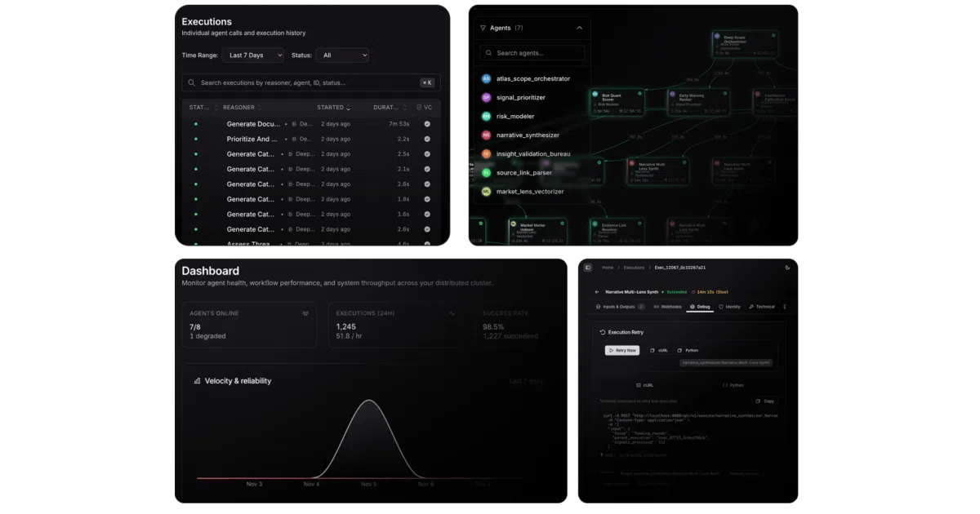Switch to dark mode with the moon icon

coord(787,268)
